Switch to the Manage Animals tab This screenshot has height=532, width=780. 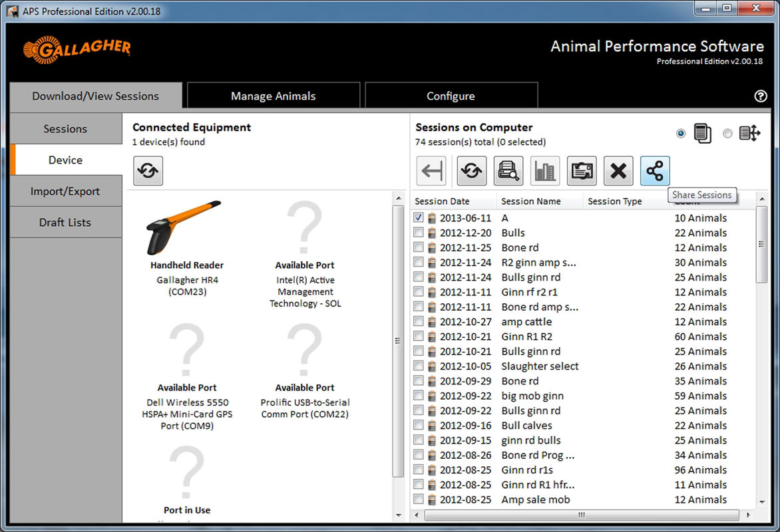click(x=273, y=96)
